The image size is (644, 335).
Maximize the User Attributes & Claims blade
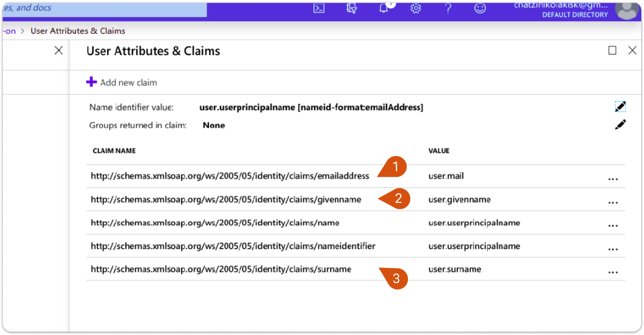coord(612,50)
